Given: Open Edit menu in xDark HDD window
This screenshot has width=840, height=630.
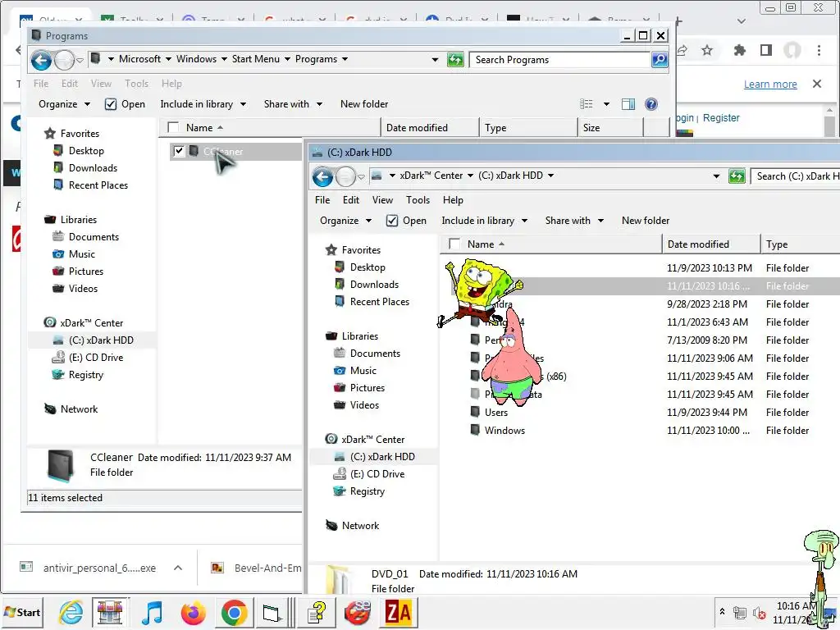Looking at the screenshot, I should pos(351,200).
